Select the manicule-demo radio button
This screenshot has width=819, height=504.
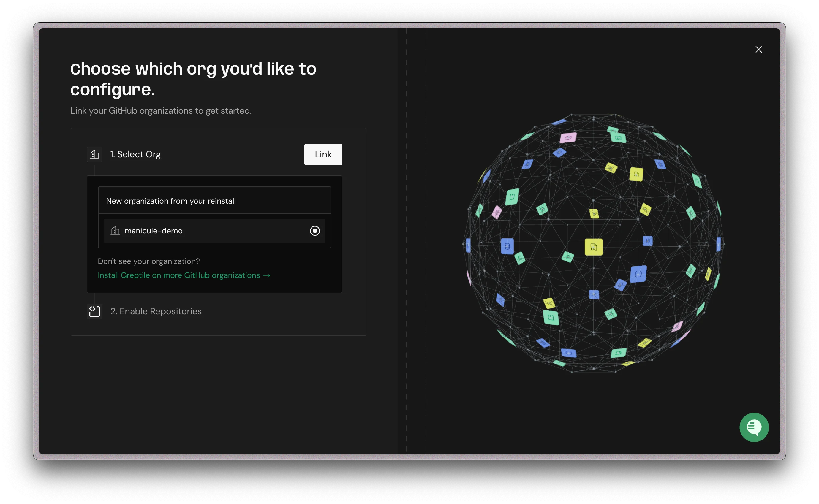(x=314, y=231)
